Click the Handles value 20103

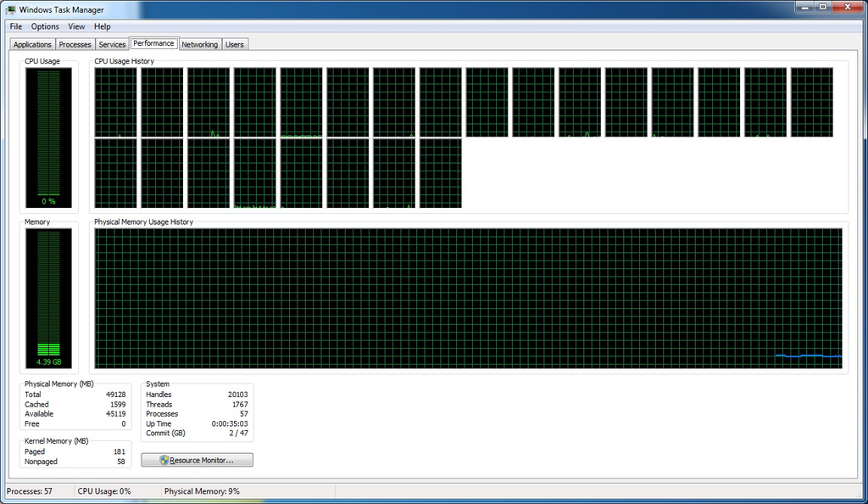coord(237,395)
